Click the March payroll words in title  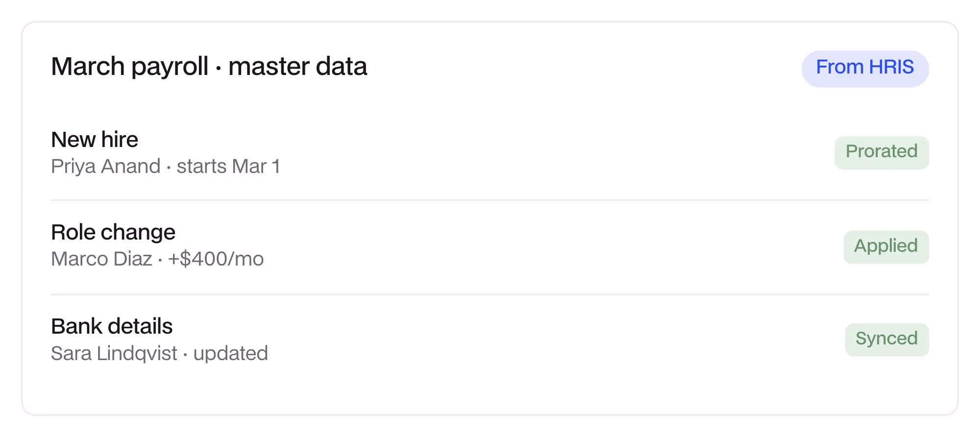(x=130, y=67)
